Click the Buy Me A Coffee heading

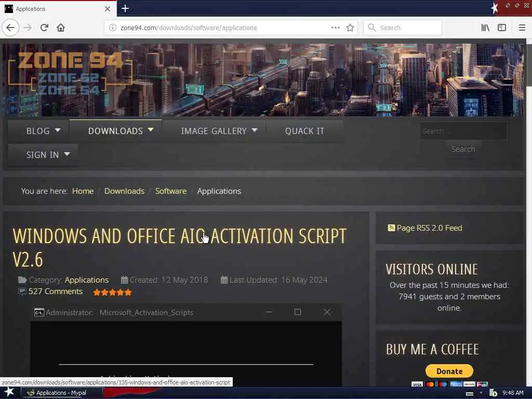(433, 349)
